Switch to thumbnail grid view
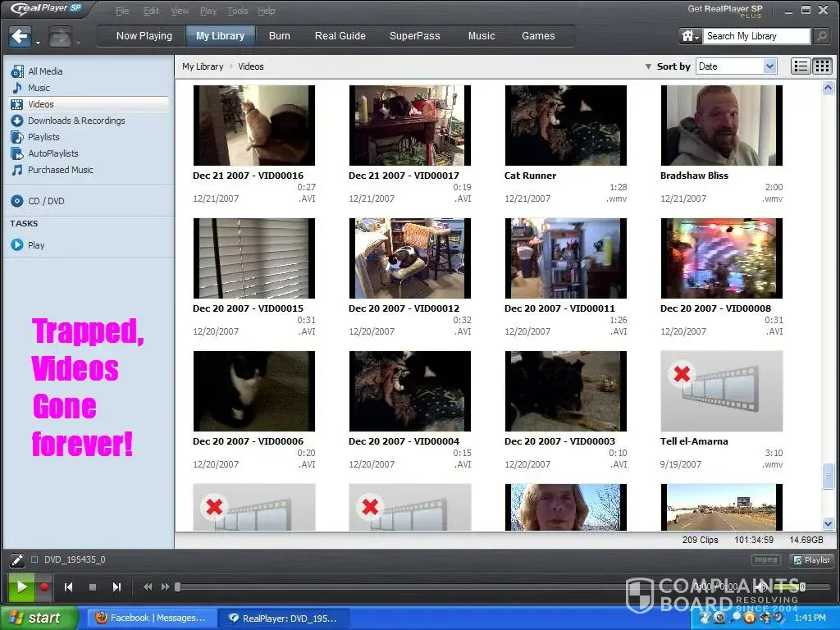The image size is (840, 630). 822,66
